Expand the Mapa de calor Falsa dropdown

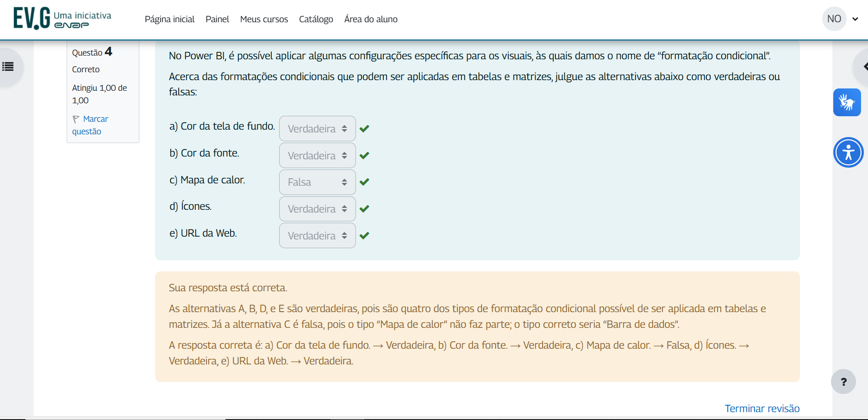click(317, 182)
